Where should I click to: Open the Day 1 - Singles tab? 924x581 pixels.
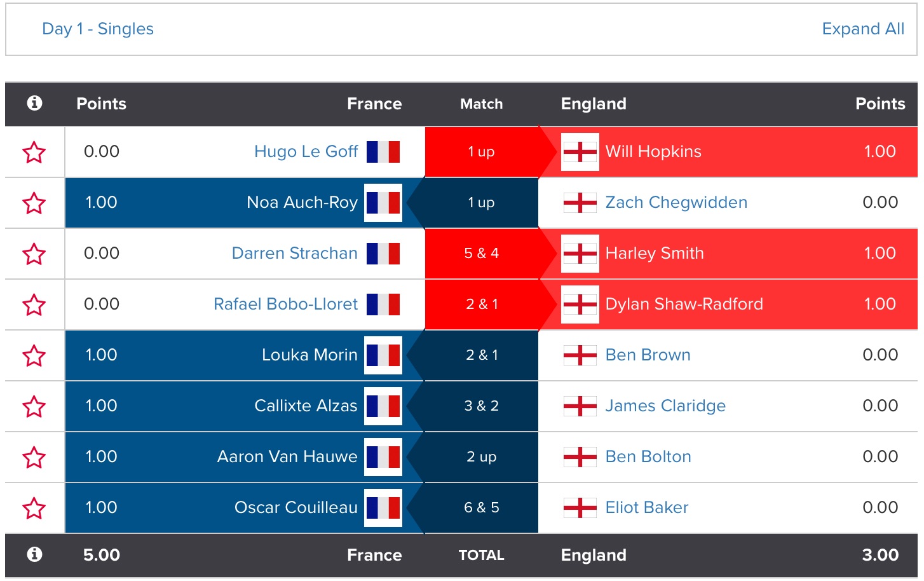coord(98,29)
